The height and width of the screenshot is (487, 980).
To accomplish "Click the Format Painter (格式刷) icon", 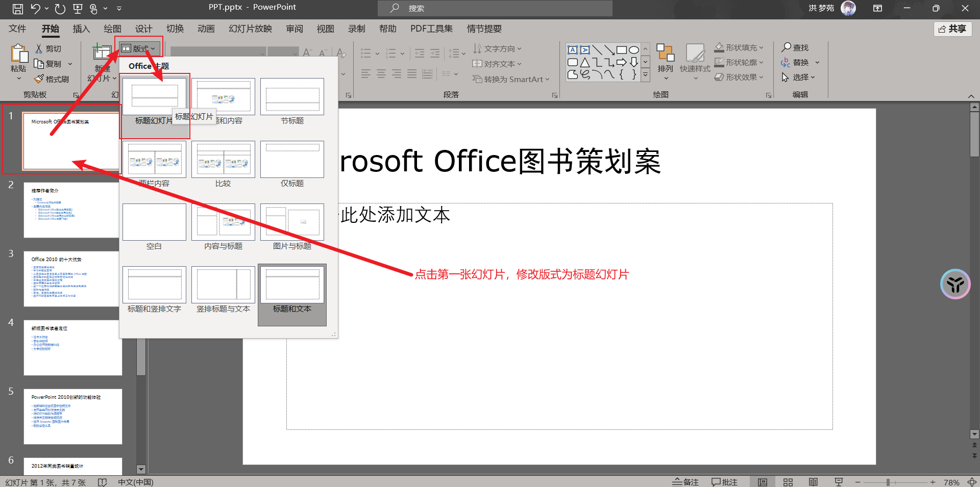I will point(39,79).
